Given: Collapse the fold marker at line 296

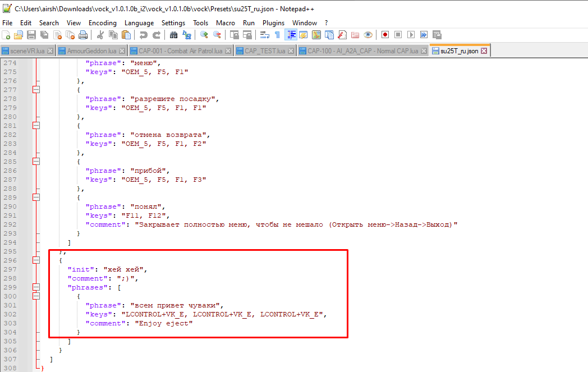Looking at the screenshot, I should coord(36,260).
